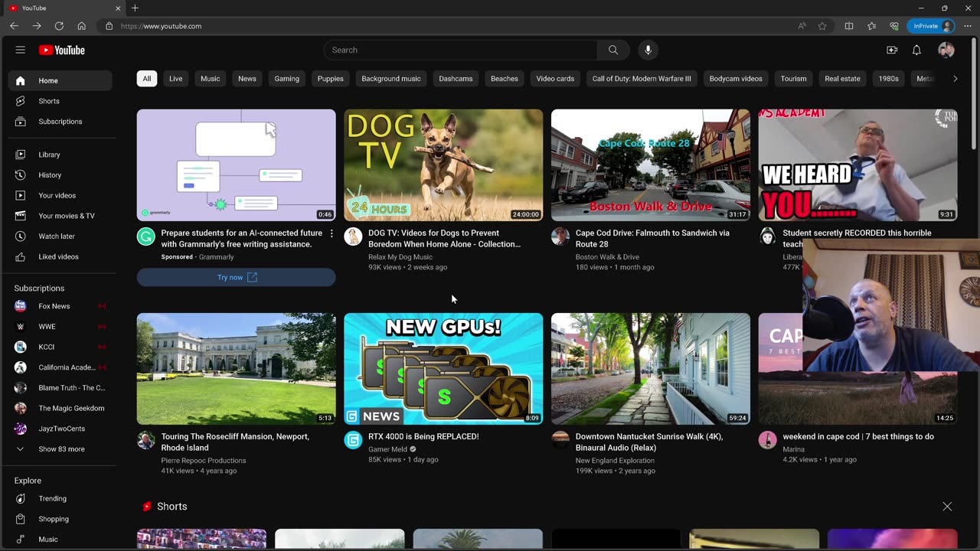980x551 pixels.
Task: Select Call of Duty: Modern Warfare III chip
Action: coord(642,79)
